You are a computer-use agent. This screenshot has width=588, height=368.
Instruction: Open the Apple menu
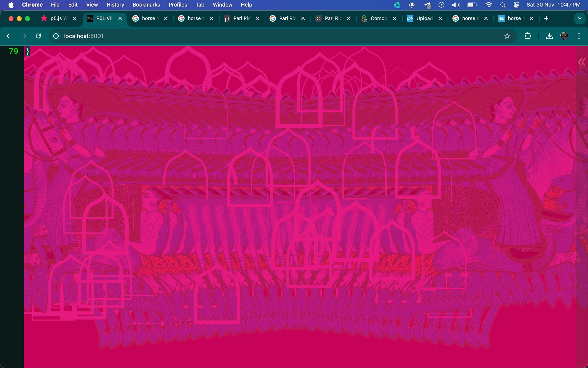pos(11,5)
